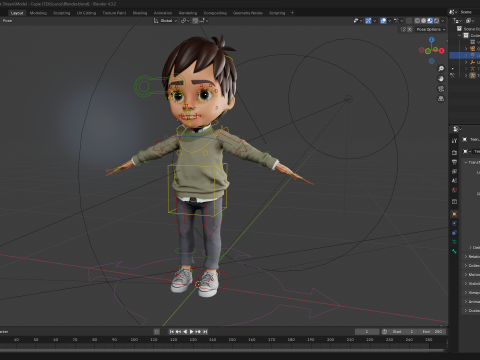Open the Object properties tab
This screenshot has height=360, width=480.
[x=454, y=214]
